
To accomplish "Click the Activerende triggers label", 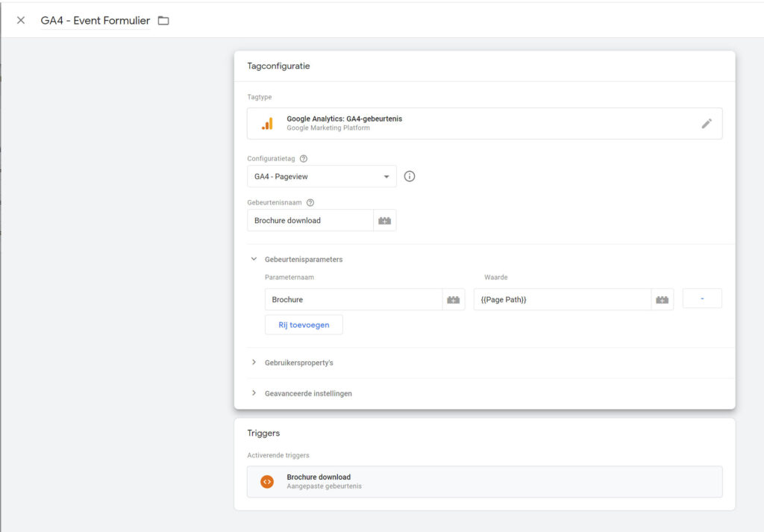I will tap(278, 455).
